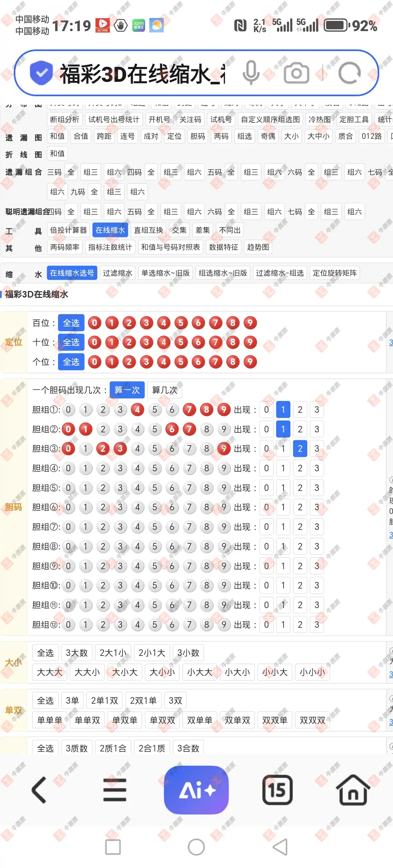Open the browser hamburger menu
The width and height of the screenshot is (393, 868).
(x=115, y=790)
